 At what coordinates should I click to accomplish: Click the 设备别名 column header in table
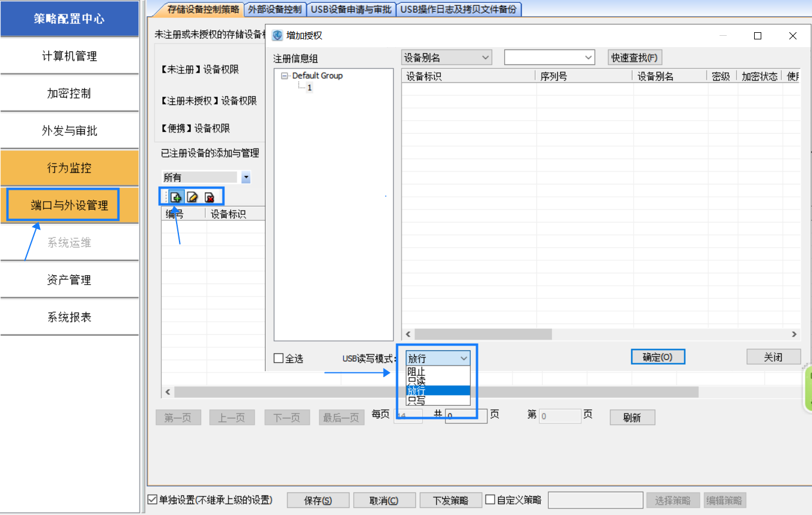tap(670, 76)
